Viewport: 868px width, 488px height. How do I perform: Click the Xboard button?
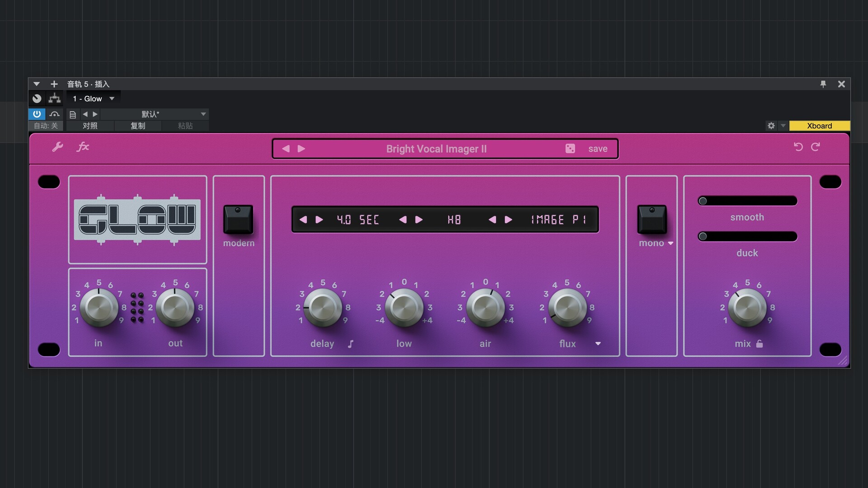pos(819,126)
